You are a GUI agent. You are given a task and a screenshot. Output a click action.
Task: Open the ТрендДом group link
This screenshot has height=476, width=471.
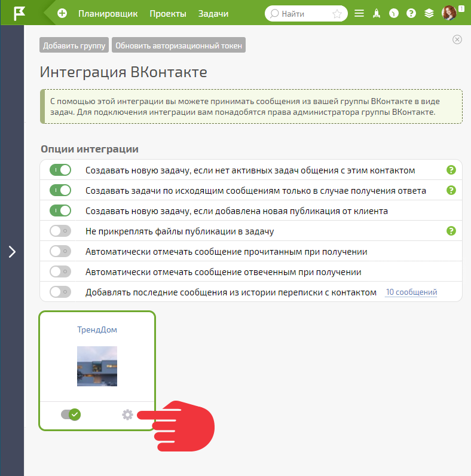[x=97, y=329]
